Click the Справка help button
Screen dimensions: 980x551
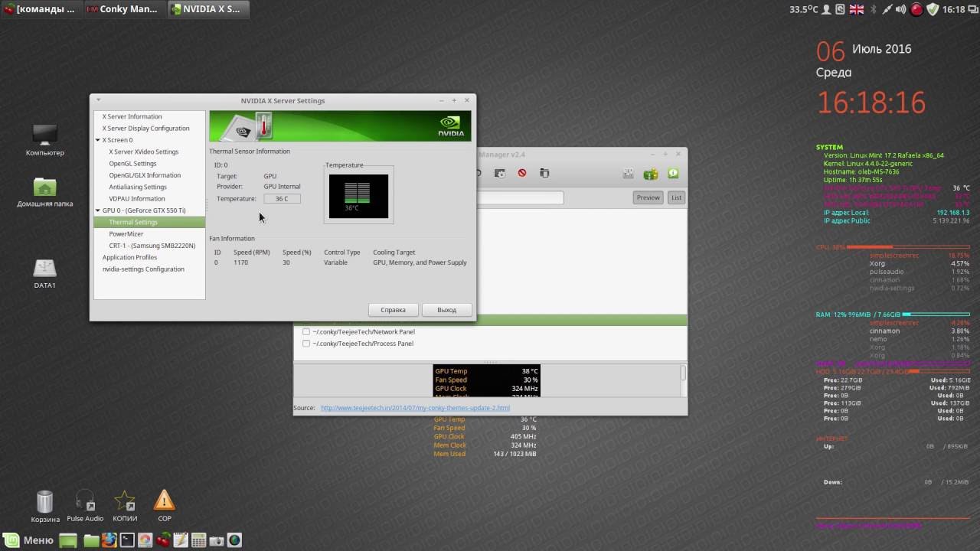click(x=393, y=310)
